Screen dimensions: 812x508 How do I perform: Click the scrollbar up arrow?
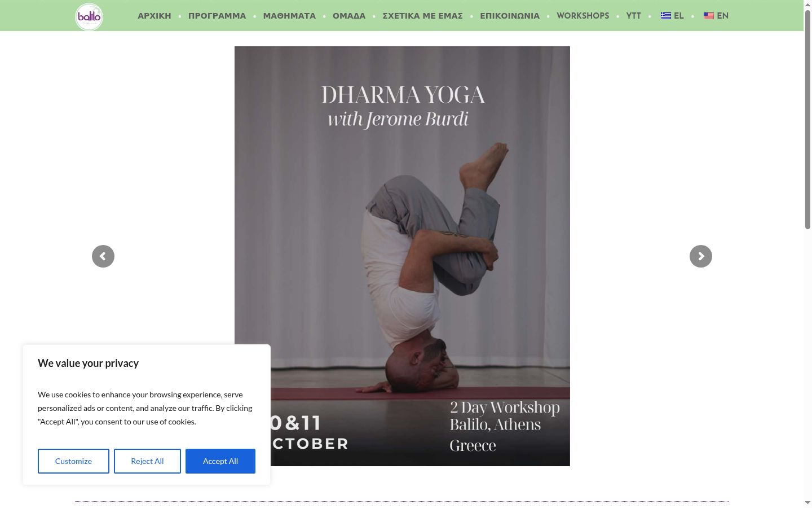pos(807,5)
